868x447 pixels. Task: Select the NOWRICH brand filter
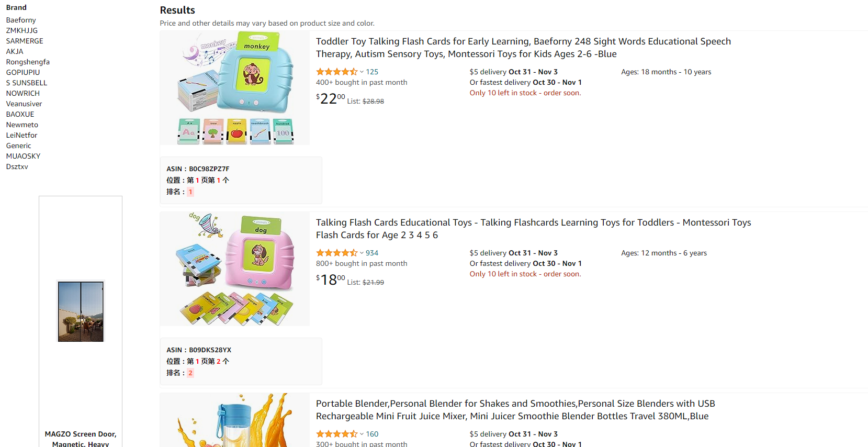click(23, 93)
